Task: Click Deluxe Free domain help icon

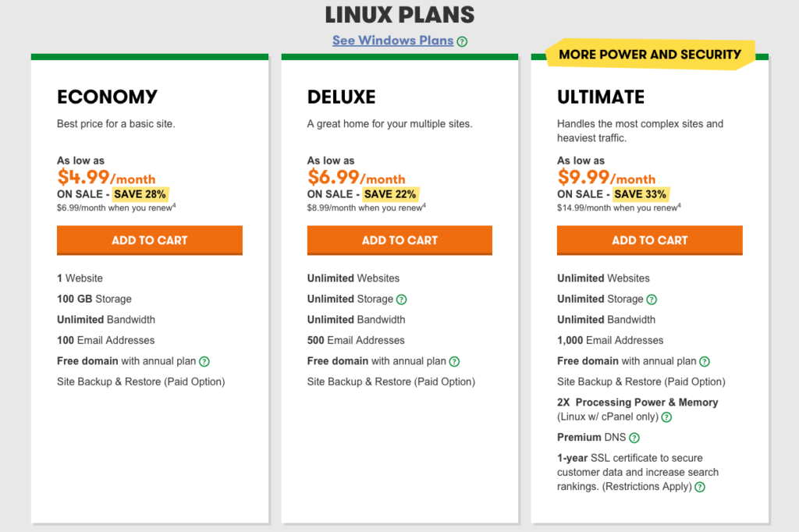Action: click(x=454, y=361)
